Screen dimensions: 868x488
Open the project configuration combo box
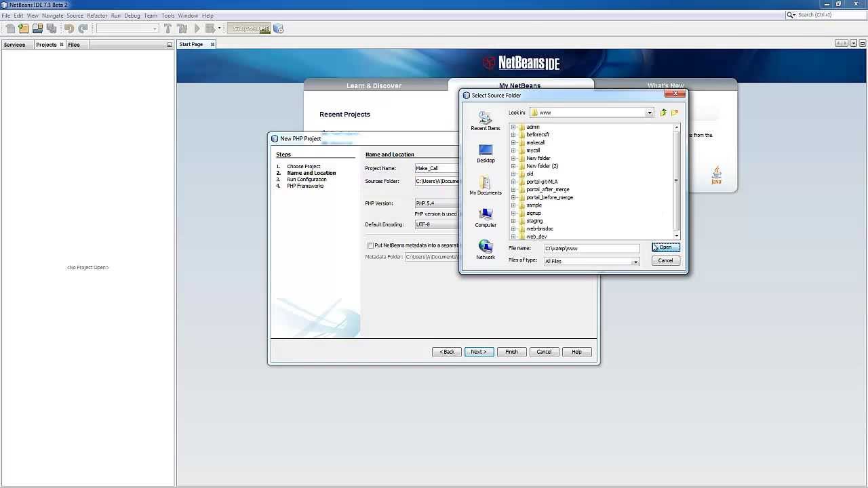(x=128, y=28)
